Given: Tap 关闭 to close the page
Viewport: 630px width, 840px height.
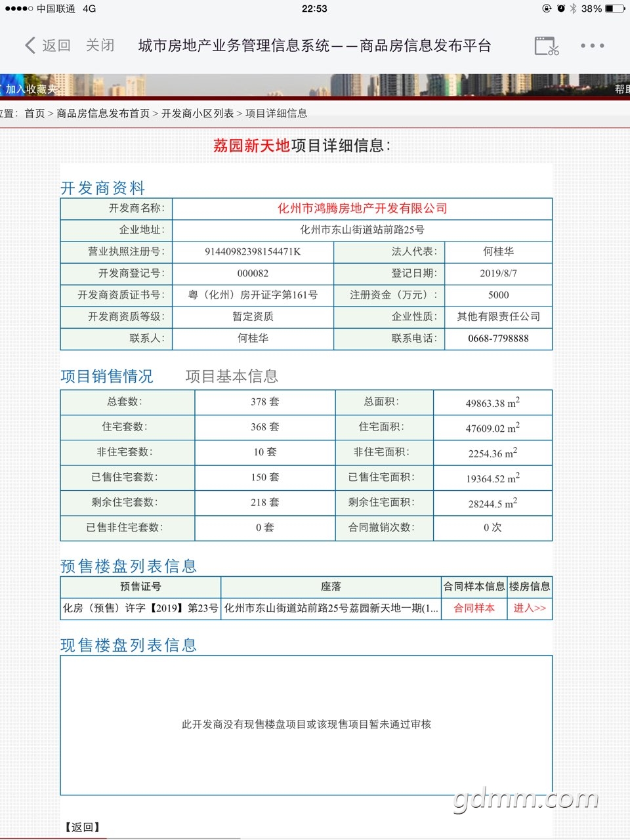Looking at the screenshot, I should tap(100, 45).
